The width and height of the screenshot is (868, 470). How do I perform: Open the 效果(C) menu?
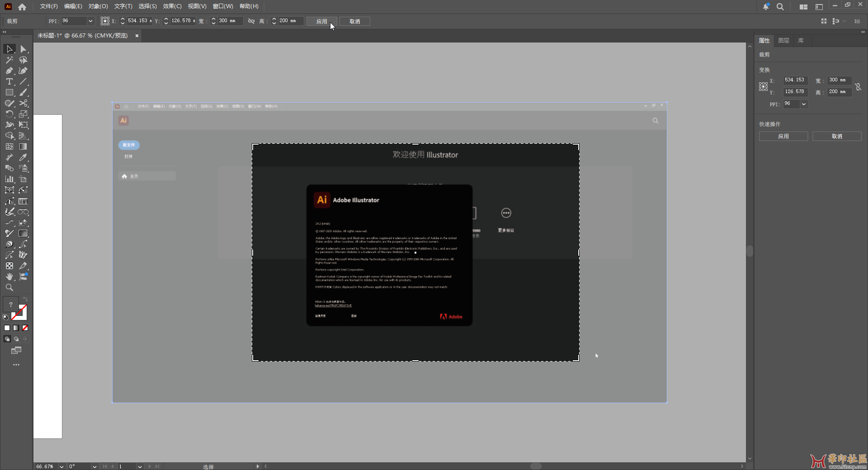pos(172,6)
